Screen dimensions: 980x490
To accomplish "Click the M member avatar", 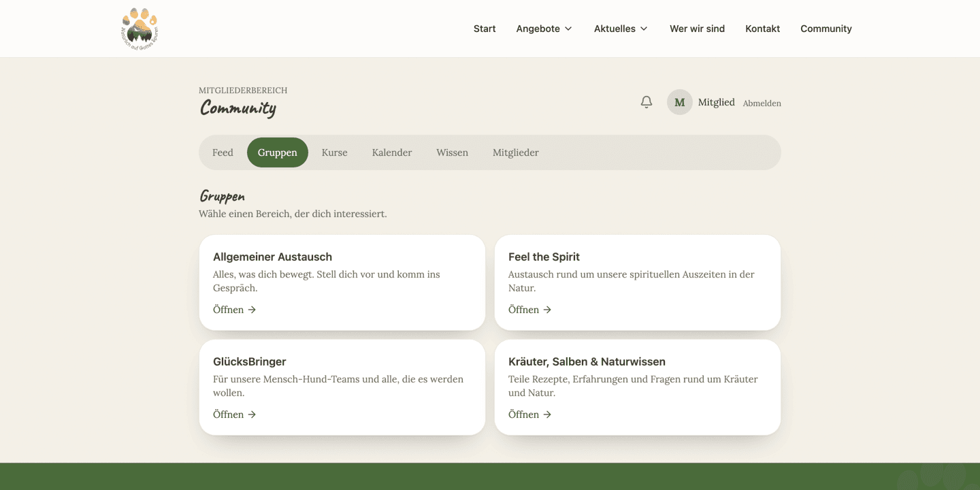I will 679,102.
